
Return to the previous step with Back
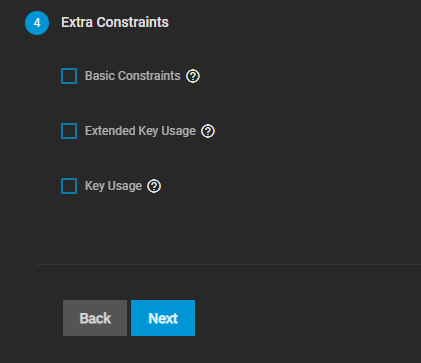pos(95,318)
